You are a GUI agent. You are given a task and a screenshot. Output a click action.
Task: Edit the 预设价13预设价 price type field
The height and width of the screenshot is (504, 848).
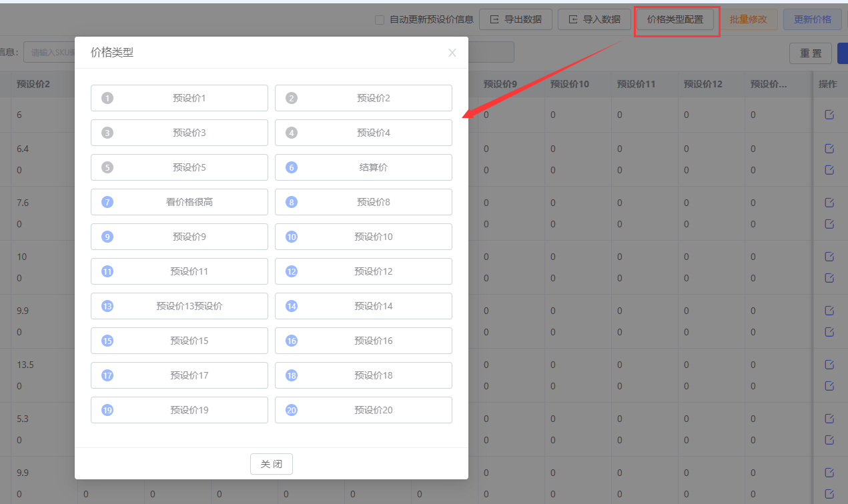tap(179, 306)
